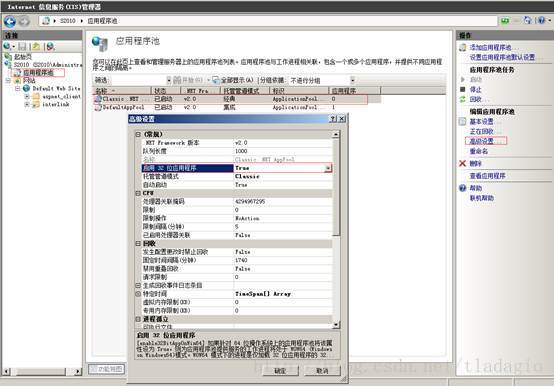Viewport: 554px width, 386px height.
Task: Select the 应用程序池 tree node
Action: [x=39, y=73]
